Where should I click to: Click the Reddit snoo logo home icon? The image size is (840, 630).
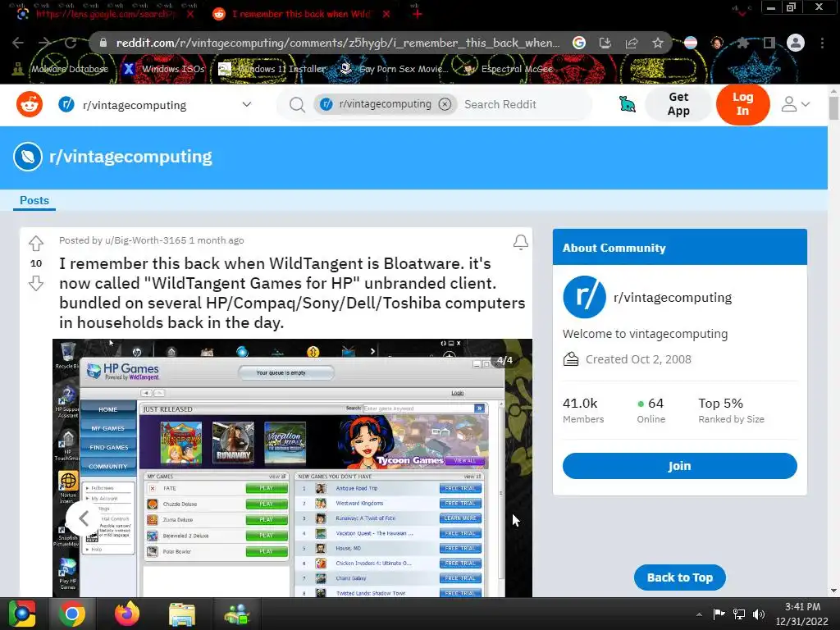tap(30, 104)
